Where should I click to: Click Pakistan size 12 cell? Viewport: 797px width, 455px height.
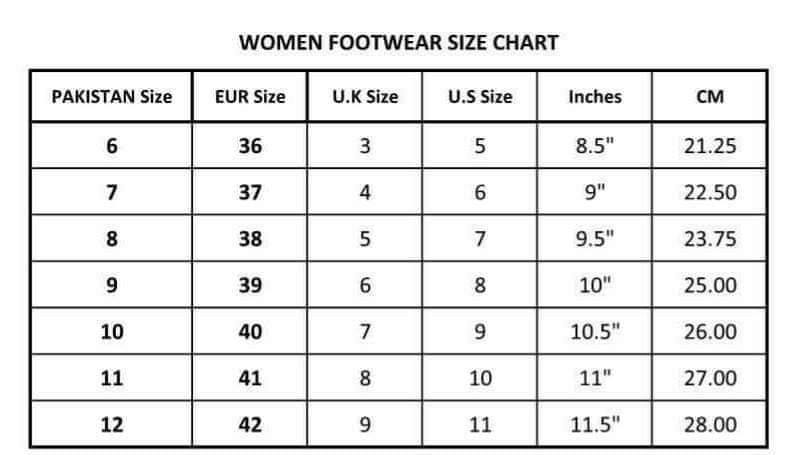coord(111,424)
